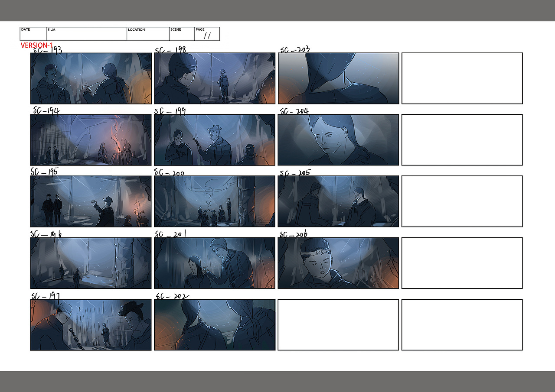
Task: Click the SCENE field in header
Action: pos(182,34)
